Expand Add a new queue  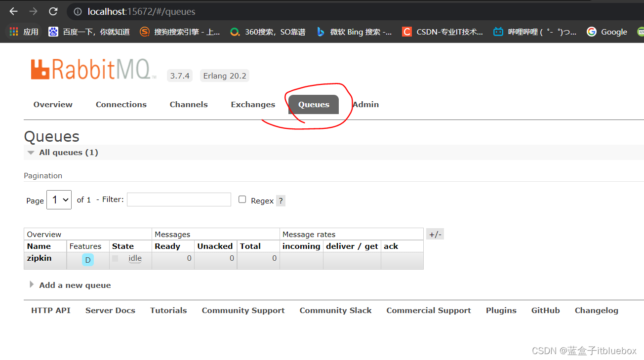point(70,285)
